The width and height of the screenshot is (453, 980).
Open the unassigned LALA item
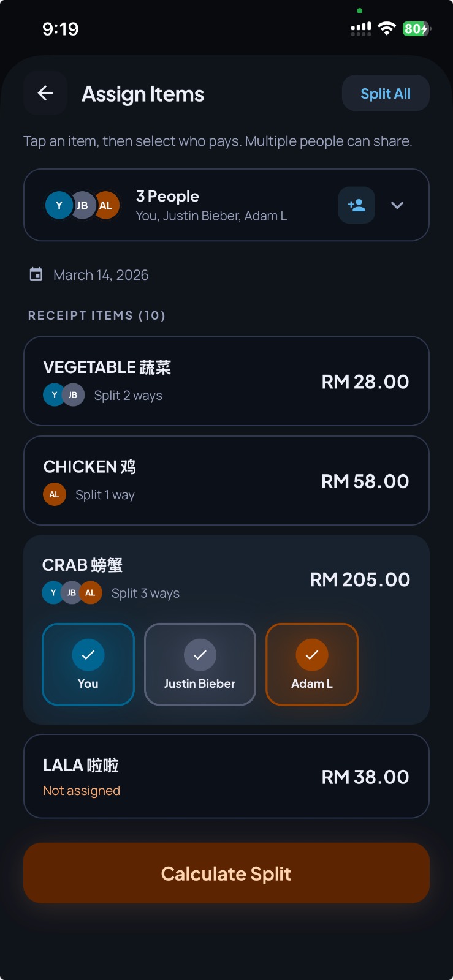click(x=226, y=776)
